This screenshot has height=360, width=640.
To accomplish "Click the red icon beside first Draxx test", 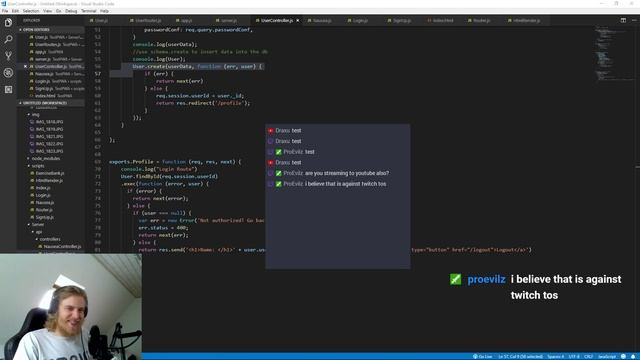I will point(271,131).
